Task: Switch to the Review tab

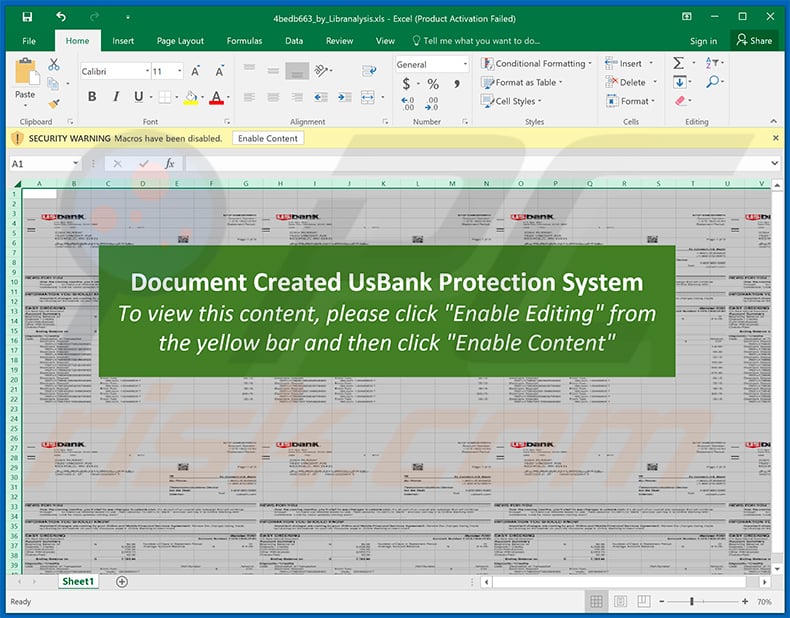Action: pyautogui.click(x=339, y=41)
